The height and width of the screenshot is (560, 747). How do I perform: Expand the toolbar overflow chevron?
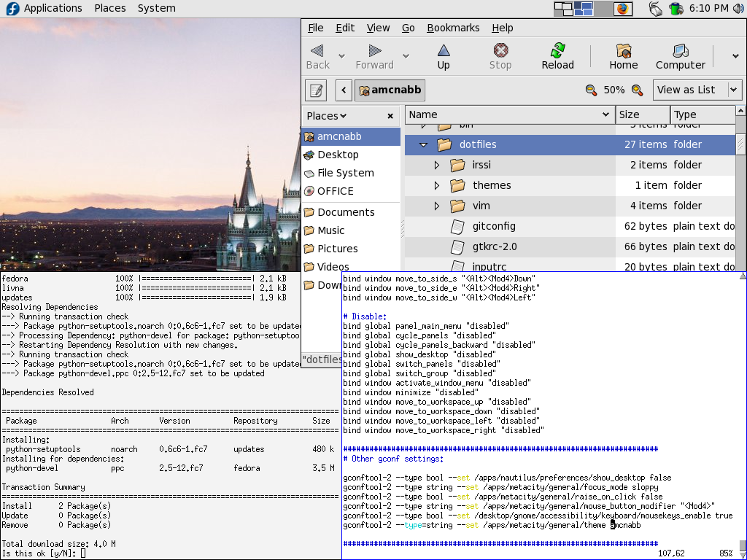click(x=735, y=55)
